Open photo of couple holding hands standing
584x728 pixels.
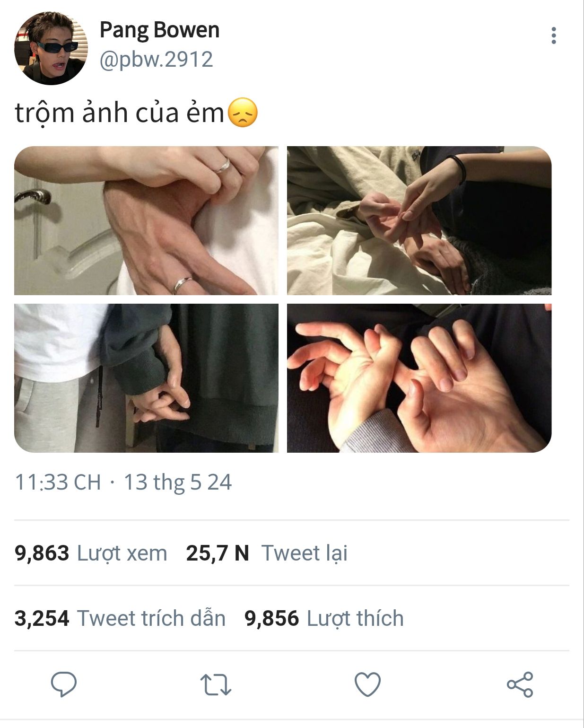tap(146, 378)
